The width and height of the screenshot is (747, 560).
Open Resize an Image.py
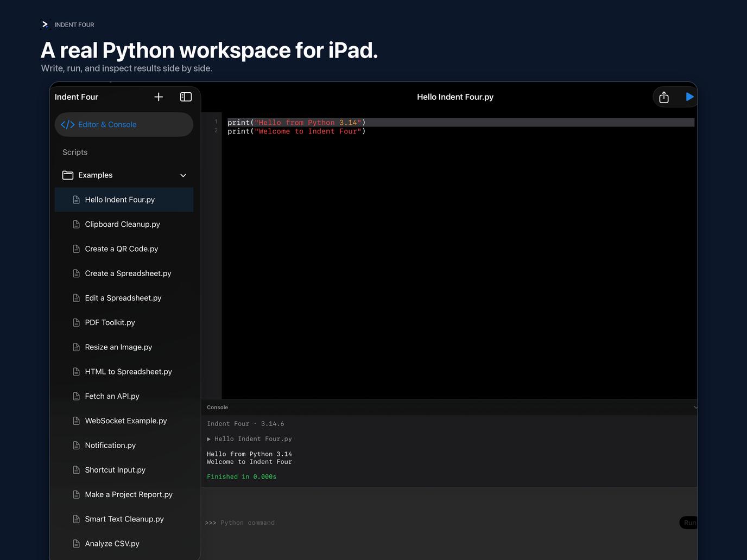click(124, 347)
